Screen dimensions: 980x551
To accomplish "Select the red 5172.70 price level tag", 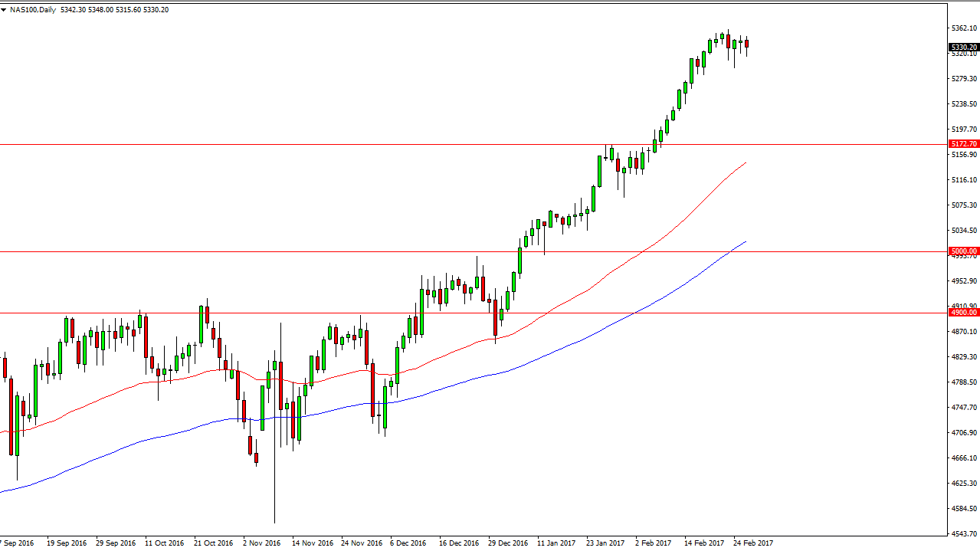I will [964, 143].
